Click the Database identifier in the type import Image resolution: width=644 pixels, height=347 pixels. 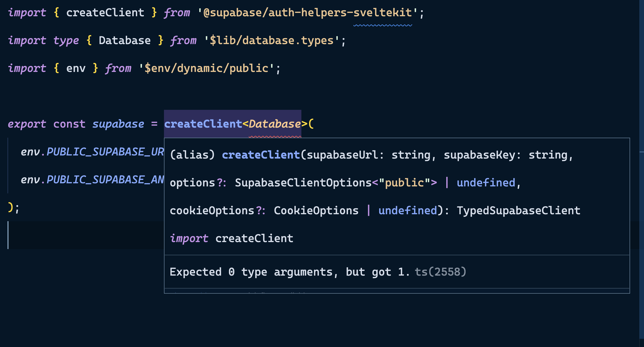(x=125, y=40)
